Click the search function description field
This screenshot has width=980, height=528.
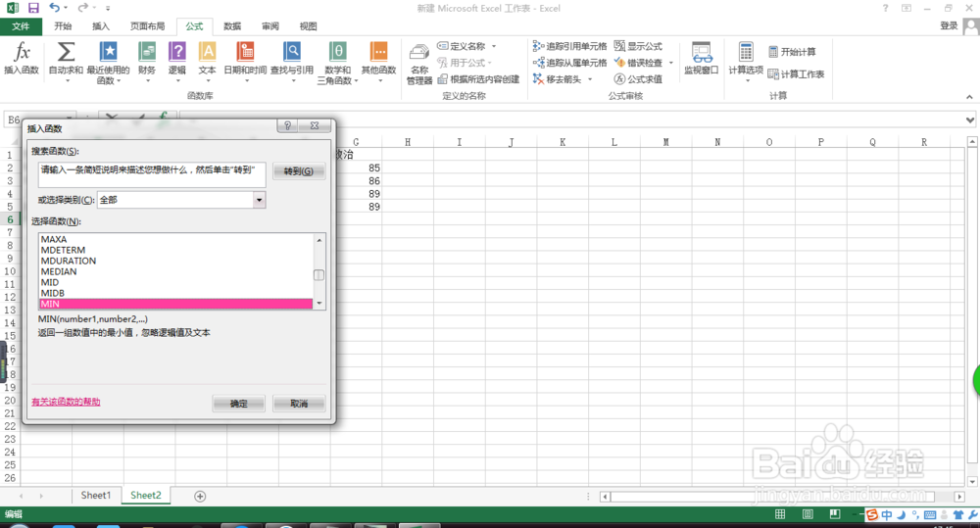tap(152, 175)
